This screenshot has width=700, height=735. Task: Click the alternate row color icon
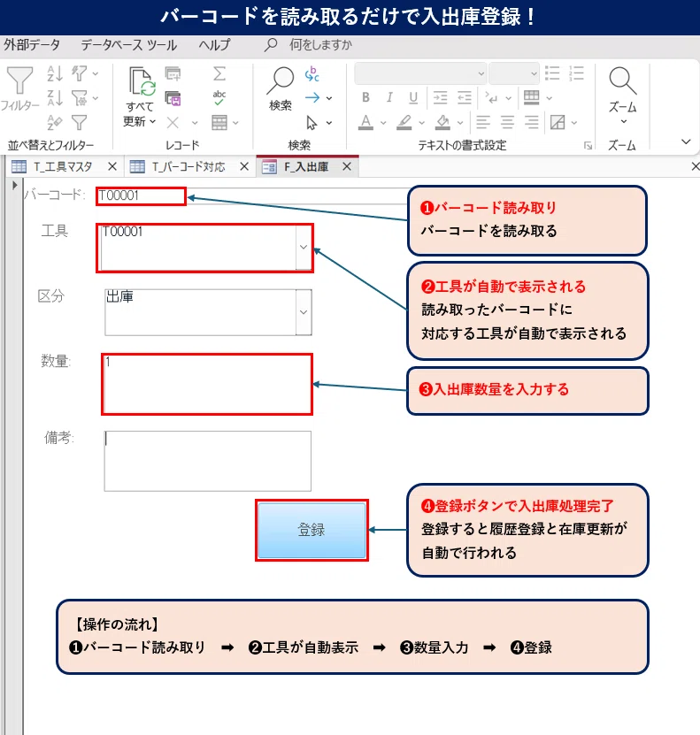tap(558, 122)
